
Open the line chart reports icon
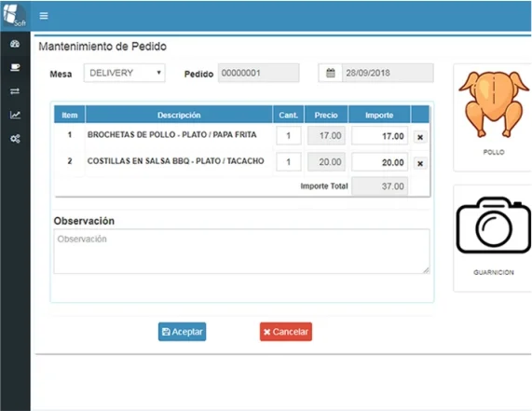(x=15, y=115)
